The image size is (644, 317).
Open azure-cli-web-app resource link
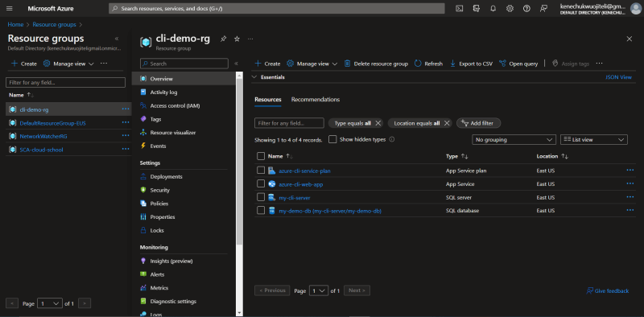(300, 184)
